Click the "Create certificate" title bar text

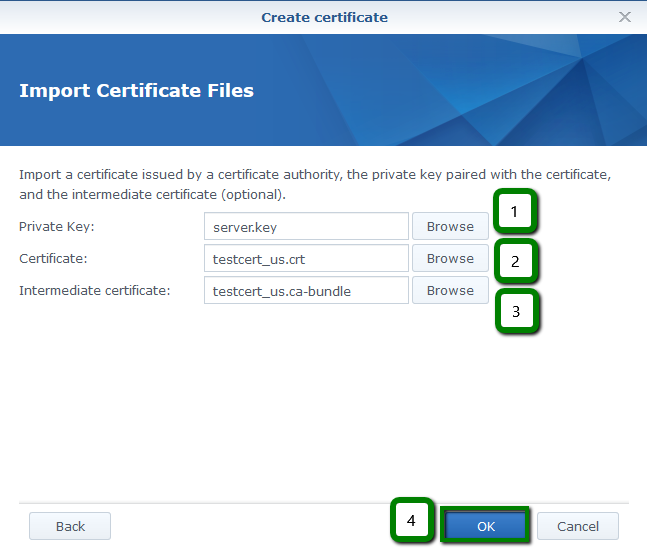324,17
